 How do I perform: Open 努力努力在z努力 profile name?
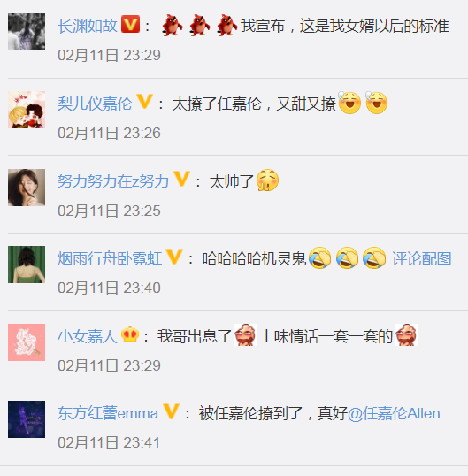click(x=113, y=181)
